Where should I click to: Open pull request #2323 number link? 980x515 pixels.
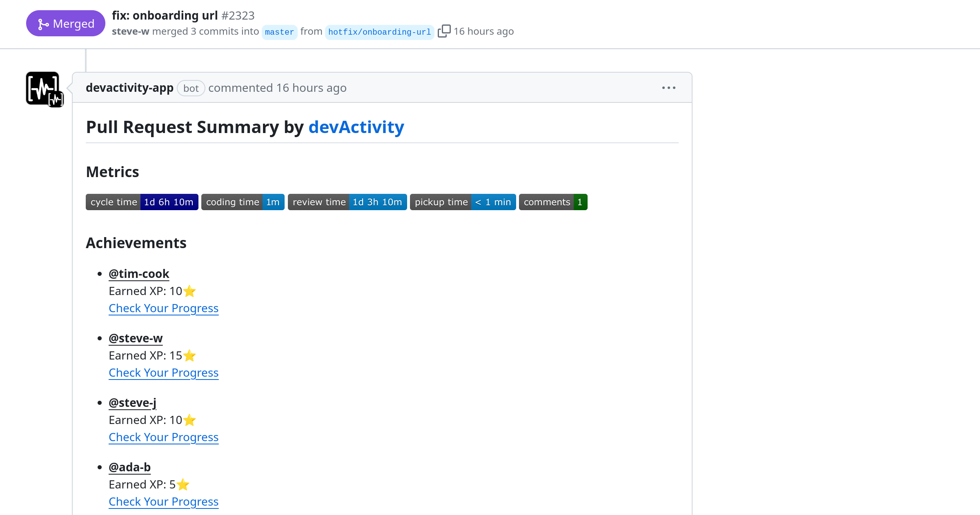[x=238, y=16]
